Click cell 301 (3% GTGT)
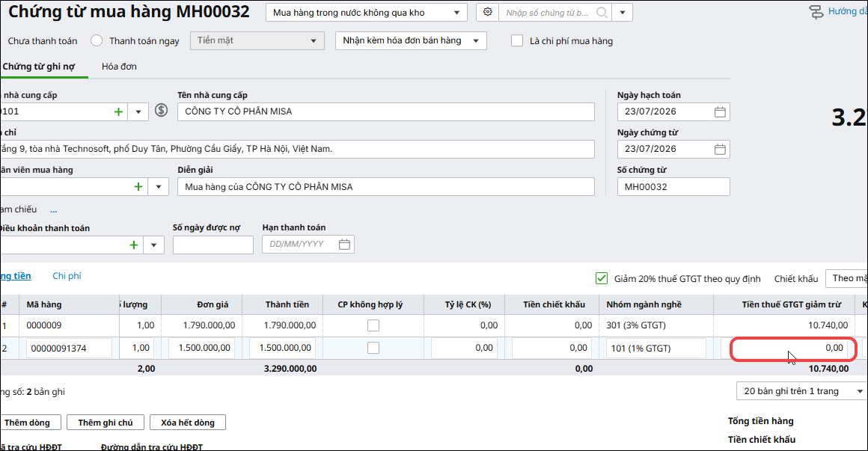The image size is (868, 451). coord(656,325)
